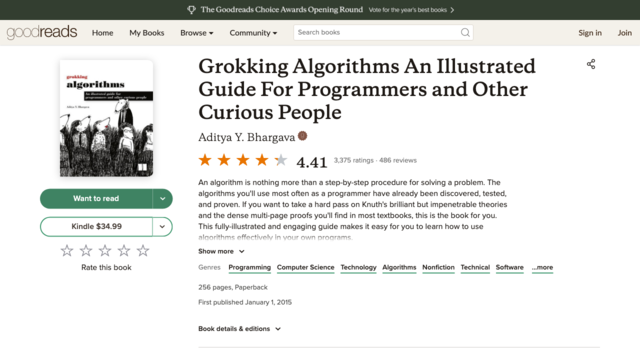Viewport: 640px width, 360px height.
Task: Expand the Kindle purchase options dropdown arrow
Action: [x=162, y=227]
